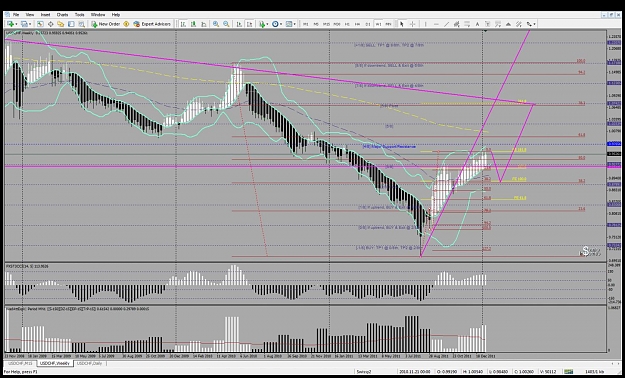Click the application icon left of File

(7, 14)
